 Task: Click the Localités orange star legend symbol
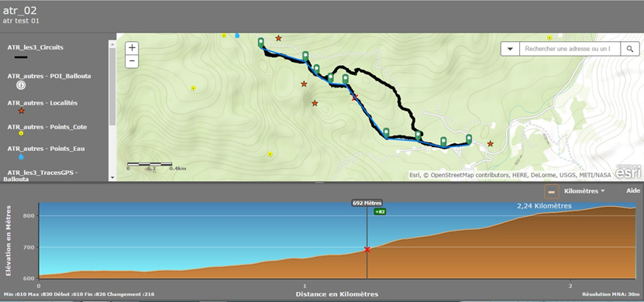22,111
